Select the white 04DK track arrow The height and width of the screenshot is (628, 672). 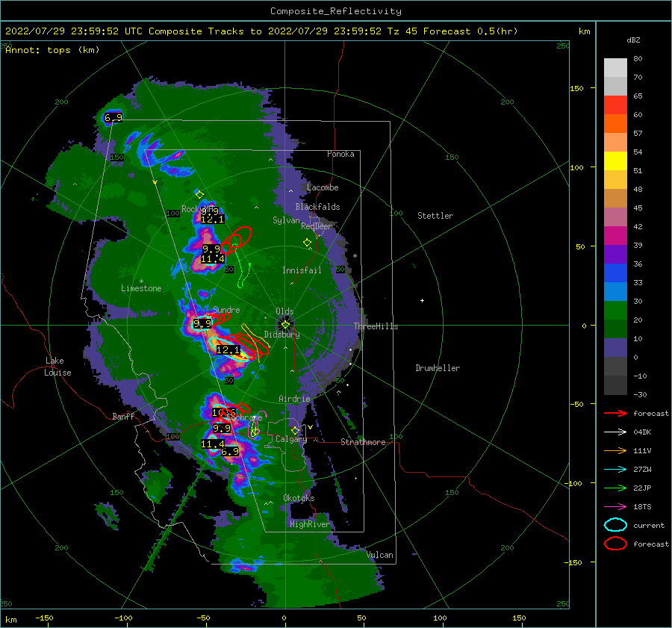[x=615, y=432]
